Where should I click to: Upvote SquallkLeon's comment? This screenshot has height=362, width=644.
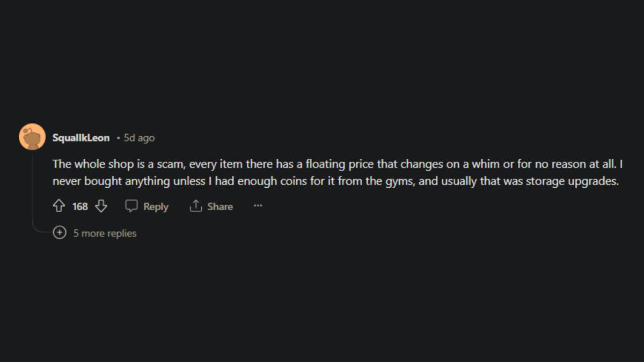tap(59, 206)
